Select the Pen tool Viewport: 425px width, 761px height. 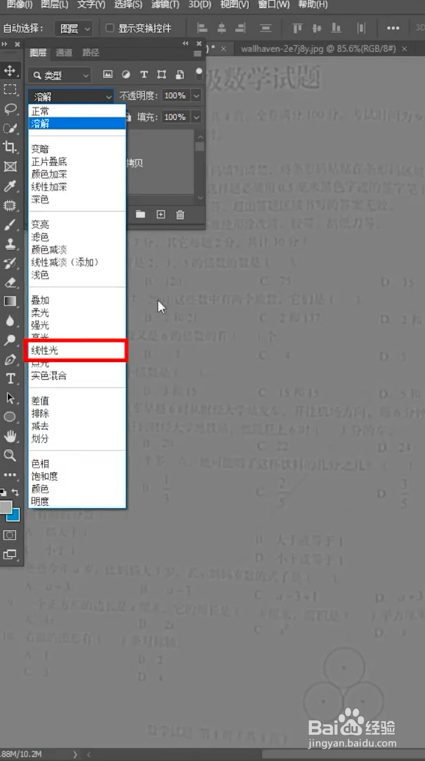10,360
